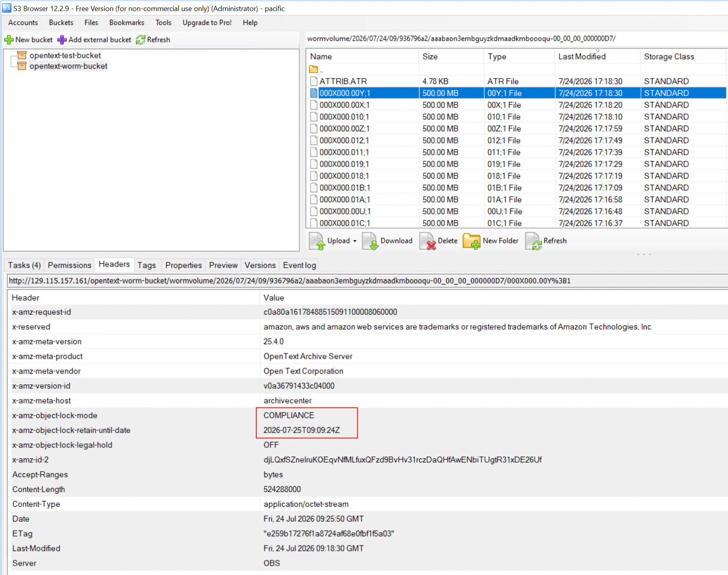
Task: Click the S3 Browser title bar icon
Action: pos(6,8)
